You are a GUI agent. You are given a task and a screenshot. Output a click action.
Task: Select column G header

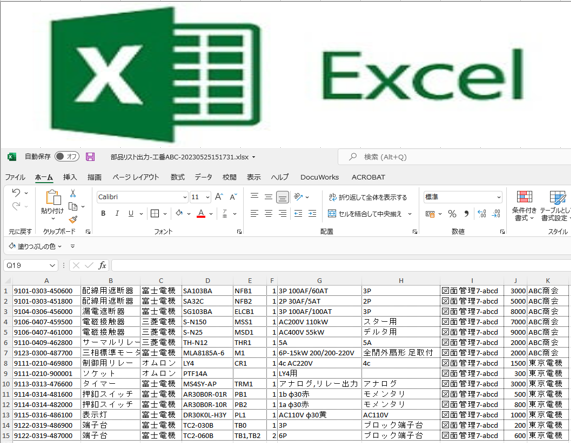pos(319,281)
